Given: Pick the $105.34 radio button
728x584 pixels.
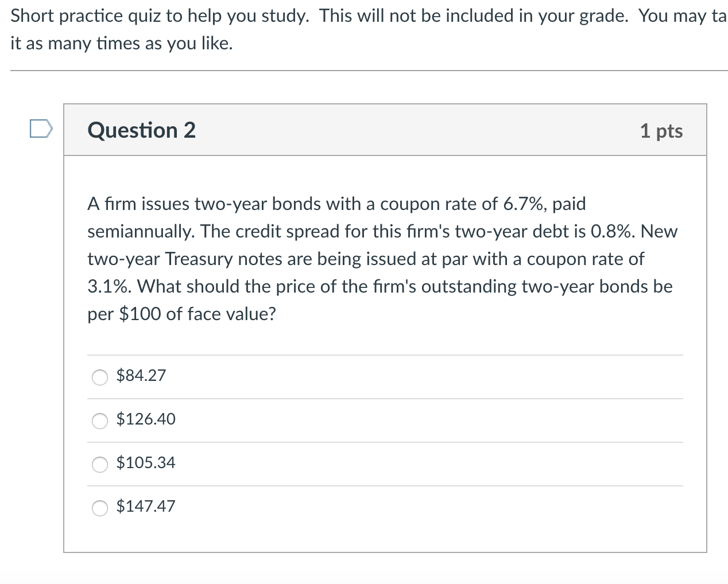Looking at the screenshot, I should coord(99,465).
